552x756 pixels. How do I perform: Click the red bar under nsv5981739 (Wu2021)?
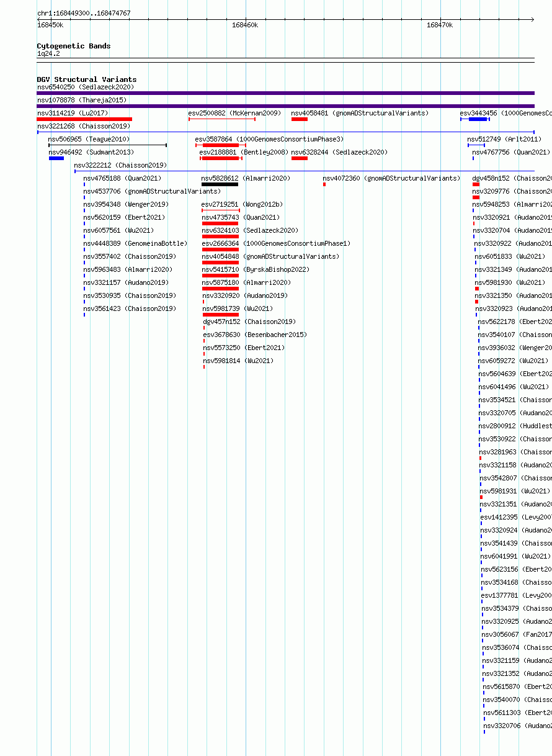coord(221,315)
